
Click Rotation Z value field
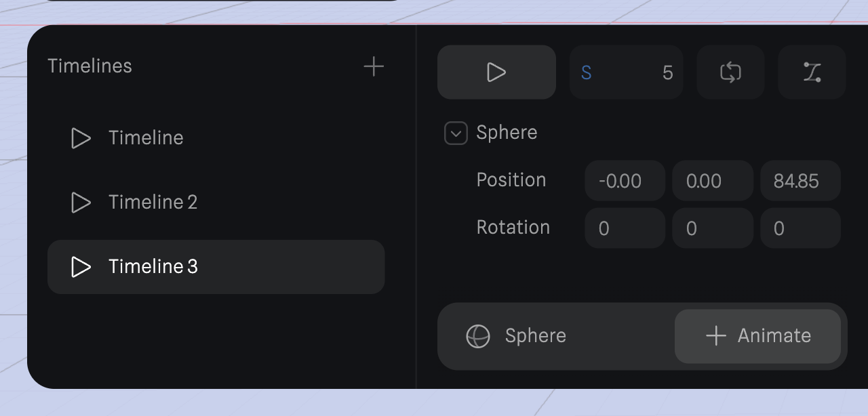click(800, 228)
